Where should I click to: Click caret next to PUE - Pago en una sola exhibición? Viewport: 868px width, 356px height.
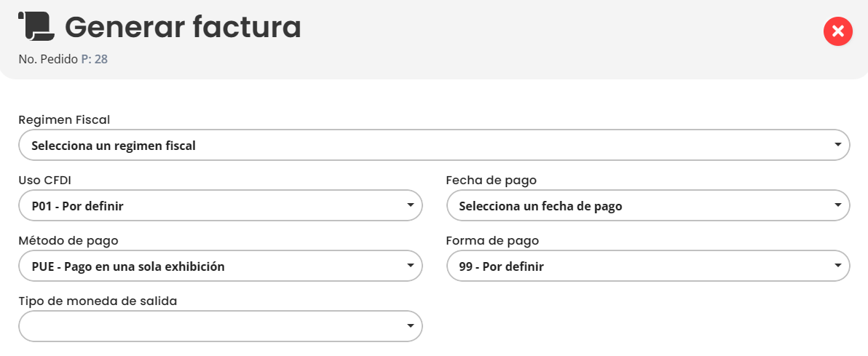click(410, 266)
